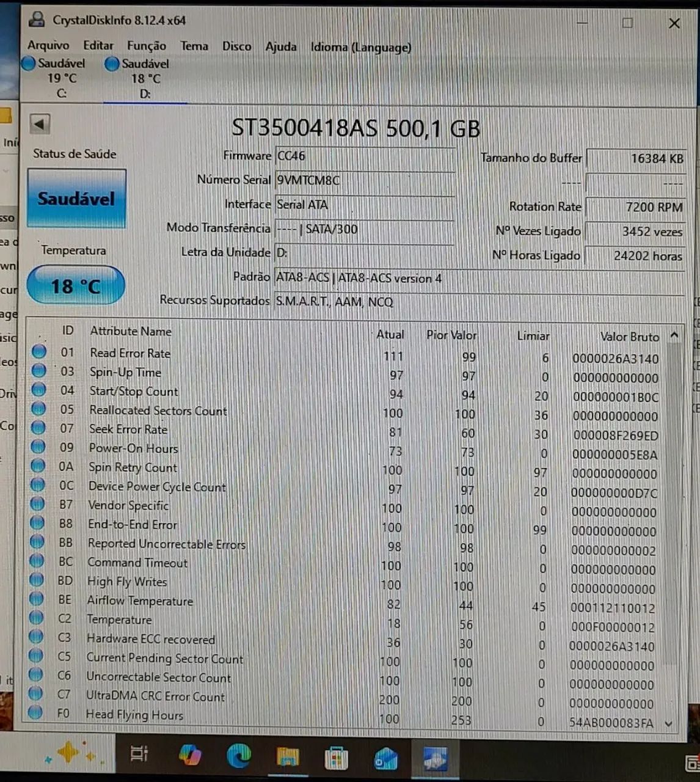Open the Ajuda menu

pos(281,46)
